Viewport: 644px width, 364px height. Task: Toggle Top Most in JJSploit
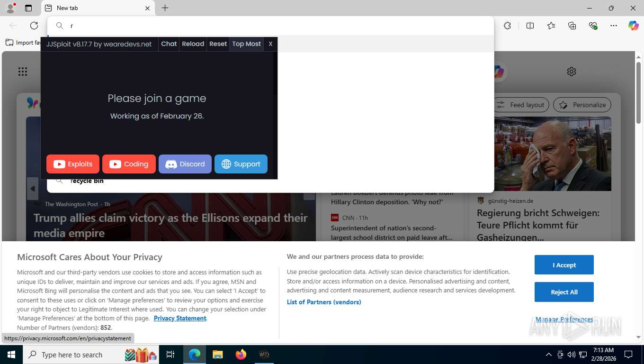[247, 44]
